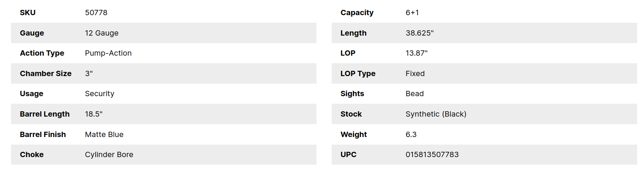Click the Fixed LOP Type value
Screen dimensions: 644x173
415,73
